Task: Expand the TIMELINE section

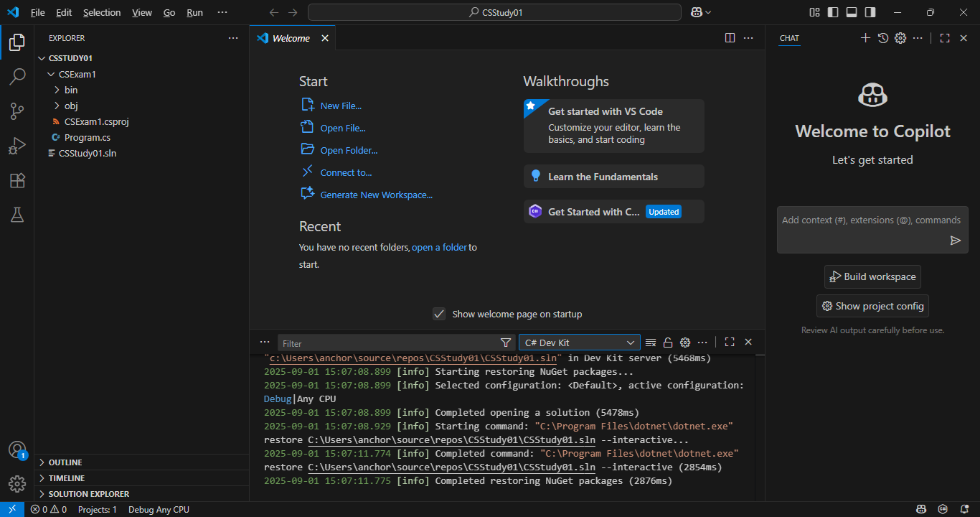Action: point(141,478)
